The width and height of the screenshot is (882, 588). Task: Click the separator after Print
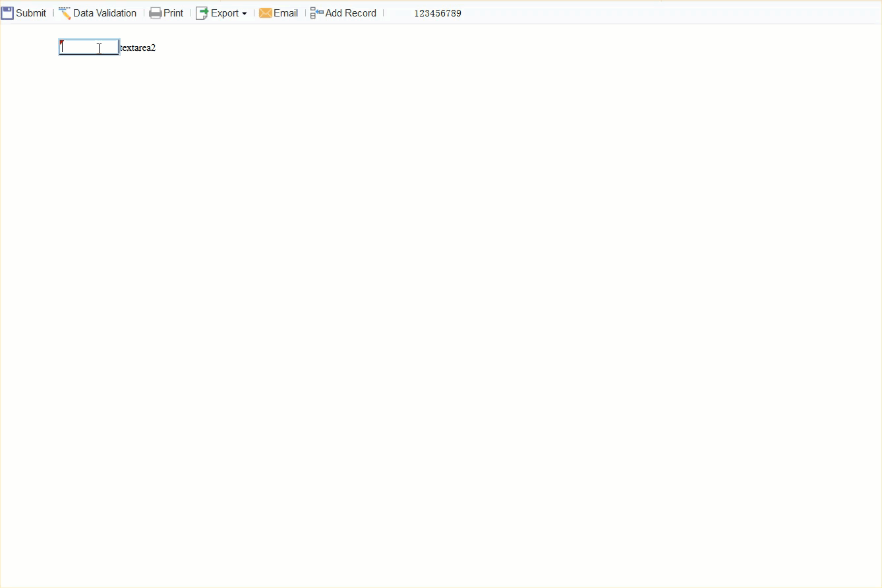191,13
